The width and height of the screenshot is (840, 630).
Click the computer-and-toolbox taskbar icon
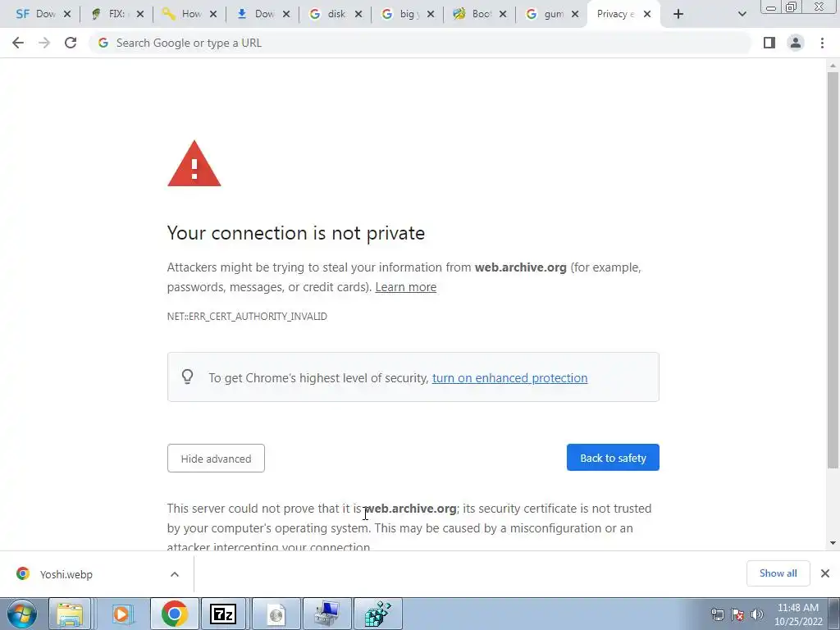tap(326, 614)
